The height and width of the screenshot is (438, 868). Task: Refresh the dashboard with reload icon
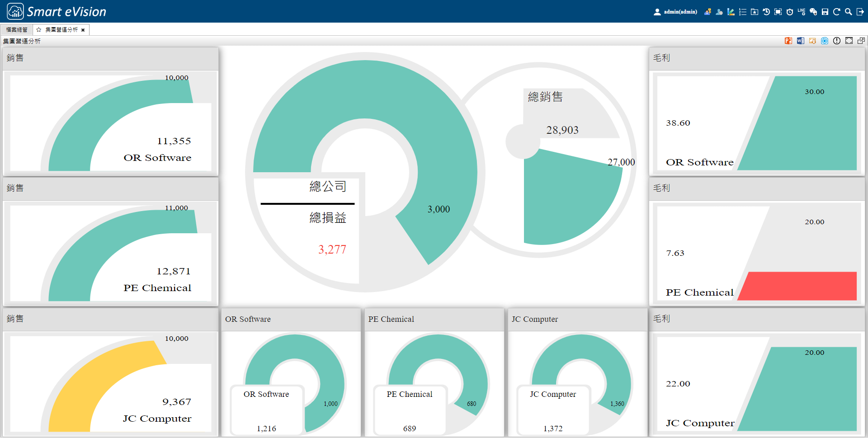point(837,12)
